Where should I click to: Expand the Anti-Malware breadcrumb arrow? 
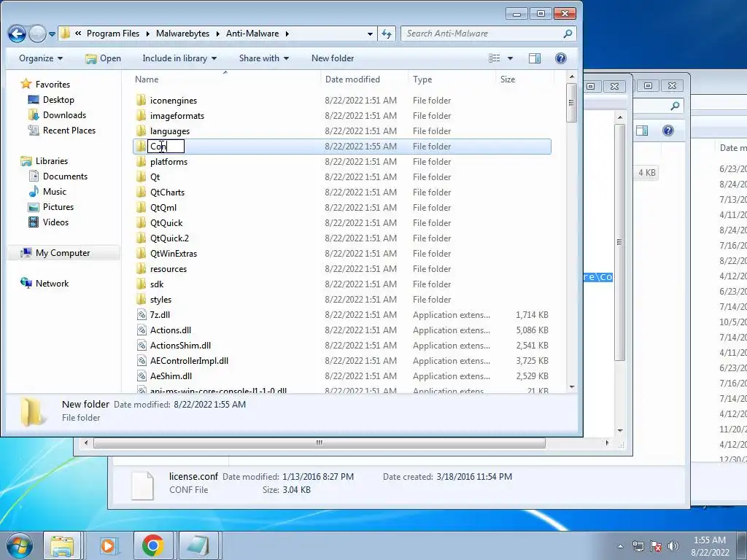click(287, 34)
